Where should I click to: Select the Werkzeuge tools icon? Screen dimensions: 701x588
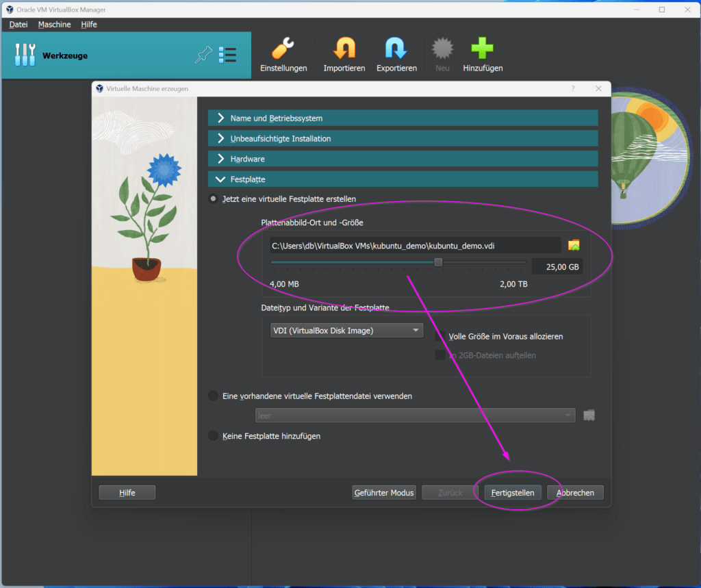25,55
